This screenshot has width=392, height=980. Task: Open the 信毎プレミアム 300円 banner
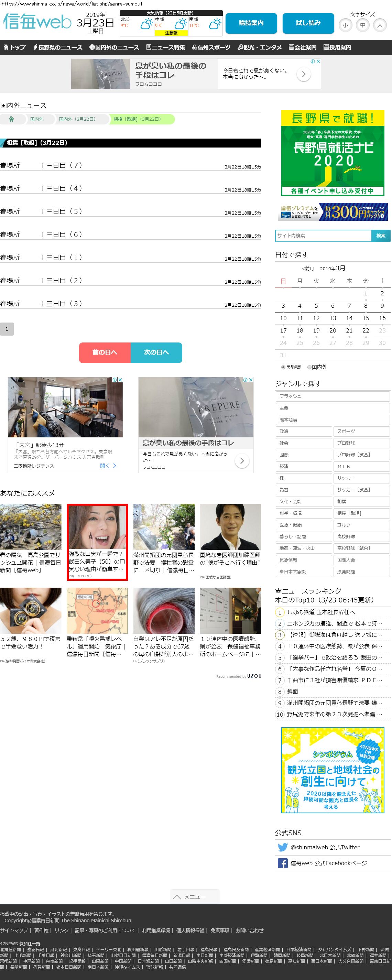click(333, 211)
